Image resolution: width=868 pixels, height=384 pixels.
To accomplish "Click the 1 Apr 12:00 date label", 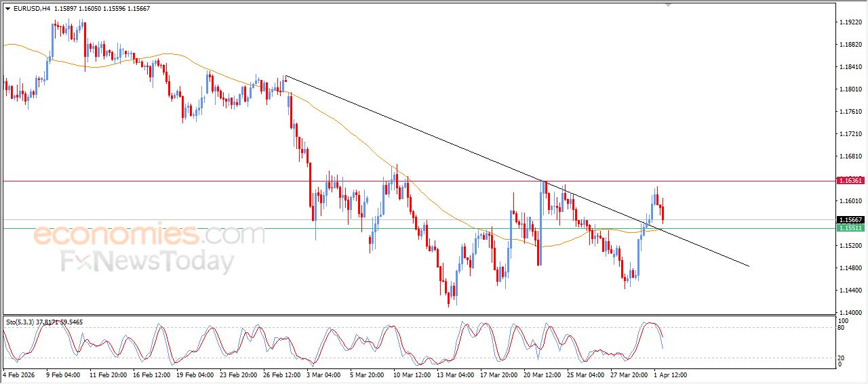I will 671,375.
